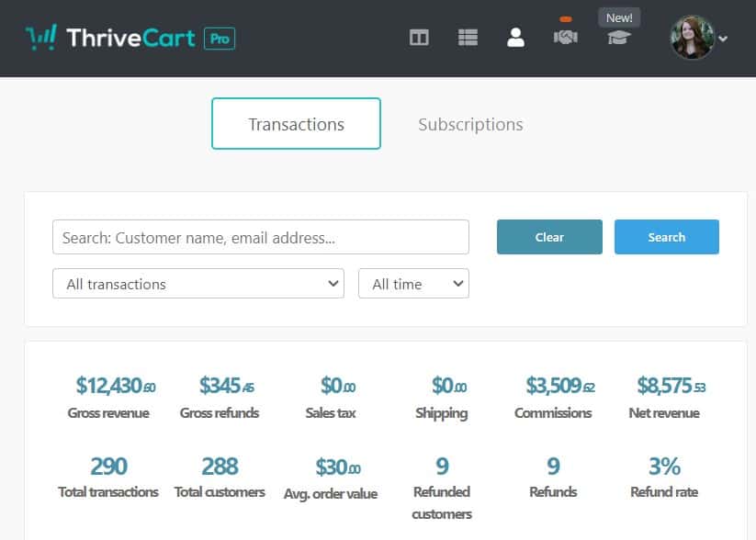
Task: Click the $30.00 Avg. order value
Action: point(338,467)
